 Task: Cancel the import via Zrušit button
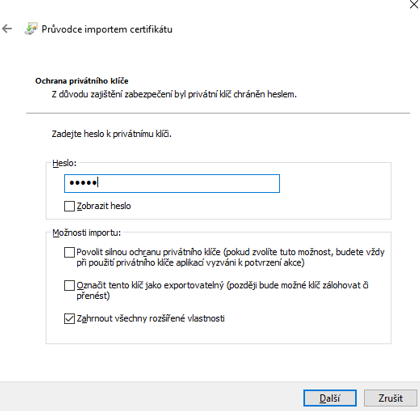click(x=390, y=398)
